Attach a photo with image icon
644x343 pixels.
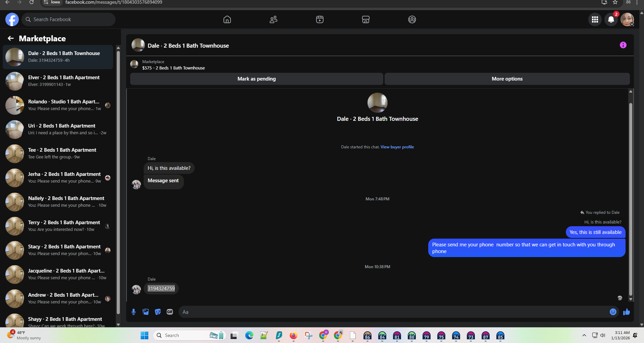coord(146,312)
